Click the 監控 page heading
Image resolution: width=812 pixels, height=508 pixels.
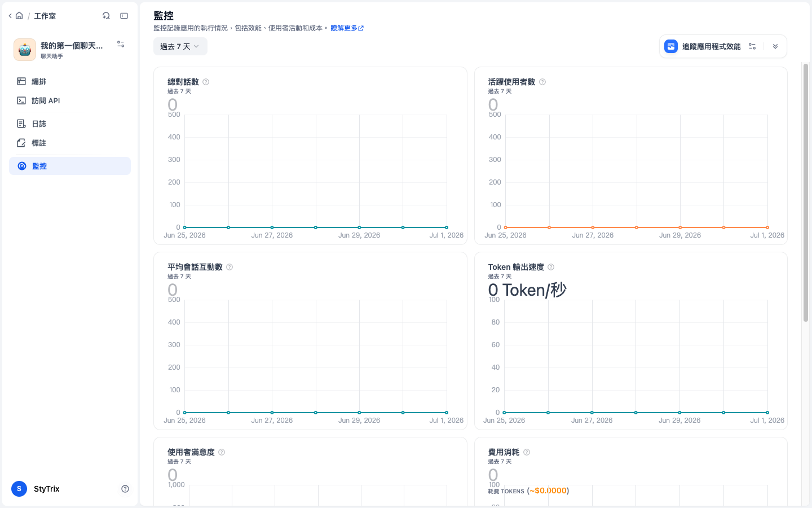point(164,16)
